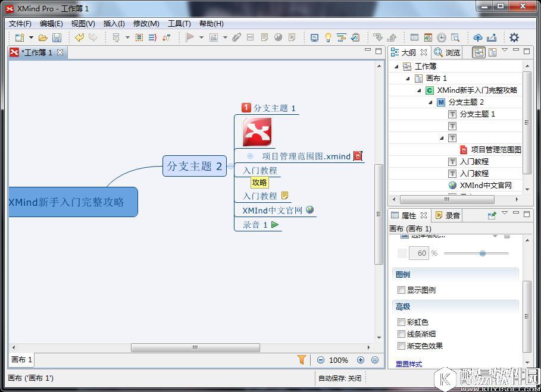Click the 60% opacity slider handle
Viewport: 541px width, 392px height.
(x=483, y=253)
